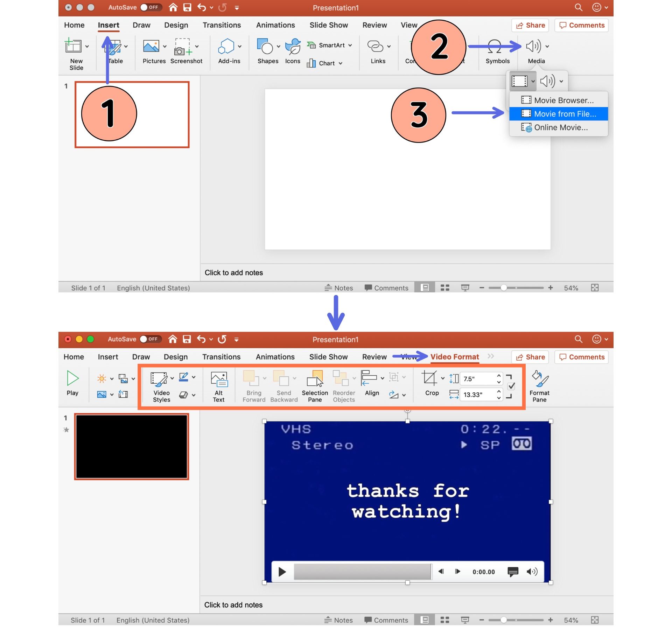Enable the checkmark in Video Format toolbar
Screen dimensions: 672x629
[511, 385]
